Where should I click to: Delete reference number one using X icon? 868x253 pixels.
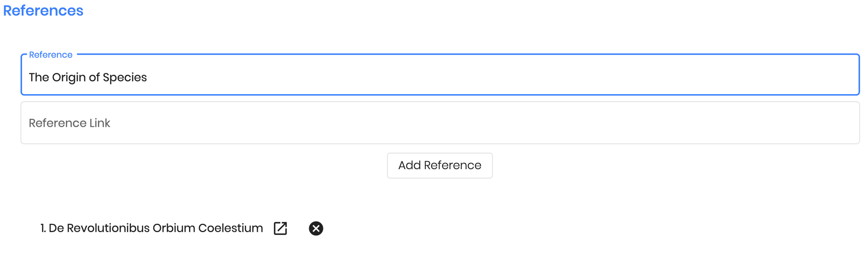click(x=316, y=228)
